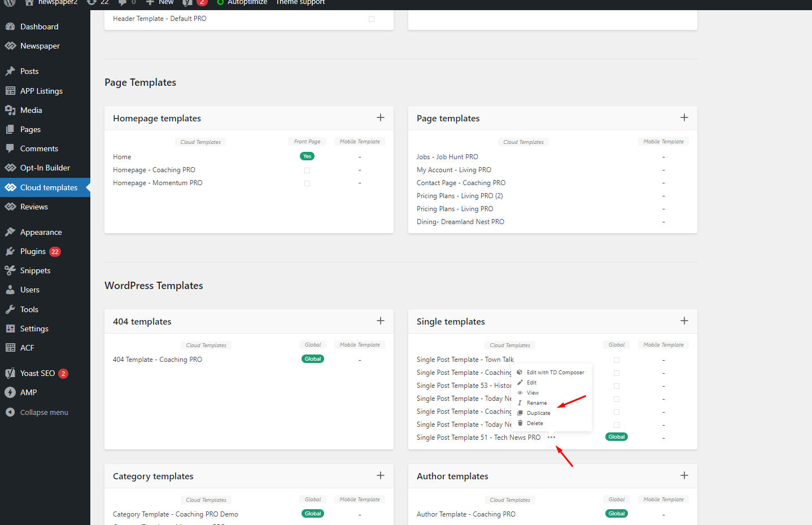Open 404 Template - Coaching PRO
The height and width of the screenshot is (525, 812).
(158, 360)
